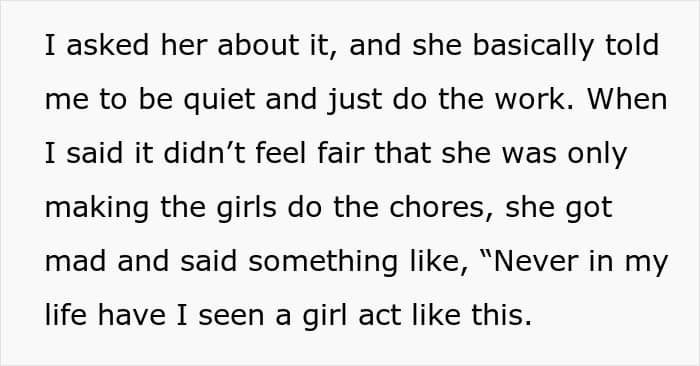The width and height of the screenshot is (700, 366).
Task: Click the word "seen" in last line
Action: click(232, 315)
